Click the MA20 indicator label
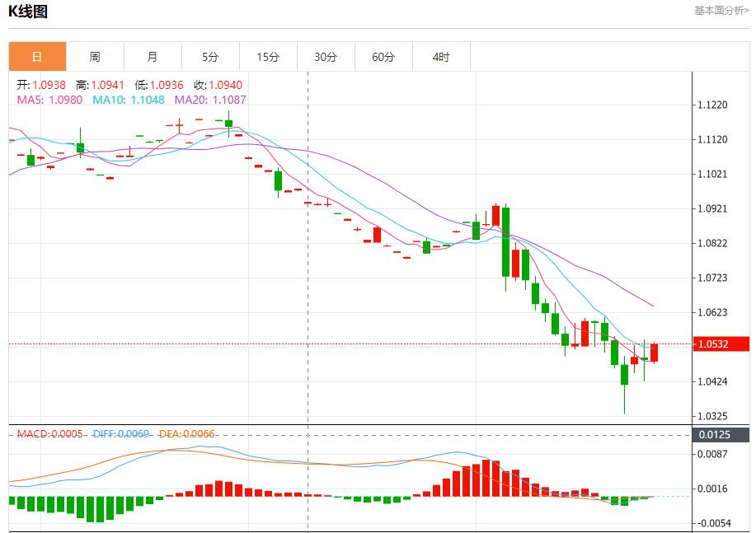Image resolution: width=756 pixels, height=533 pixels. pos(210,100)
